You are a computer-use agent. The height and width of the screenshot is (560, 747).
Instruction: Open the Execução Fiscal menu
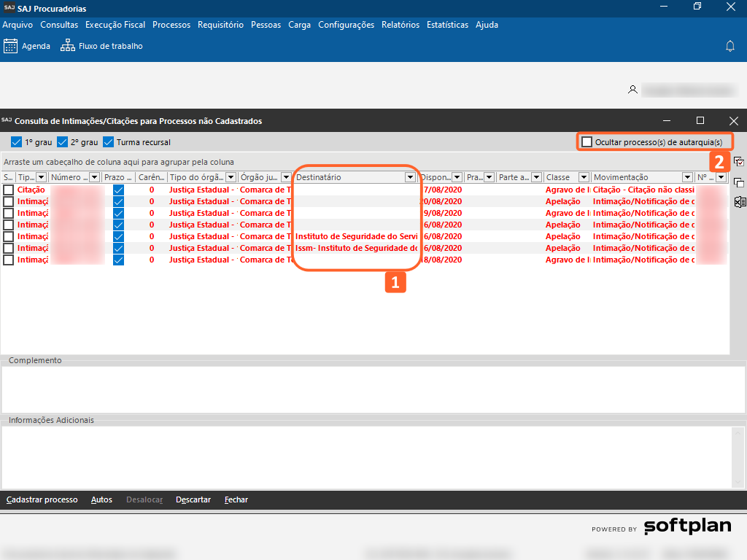(115, 25)
